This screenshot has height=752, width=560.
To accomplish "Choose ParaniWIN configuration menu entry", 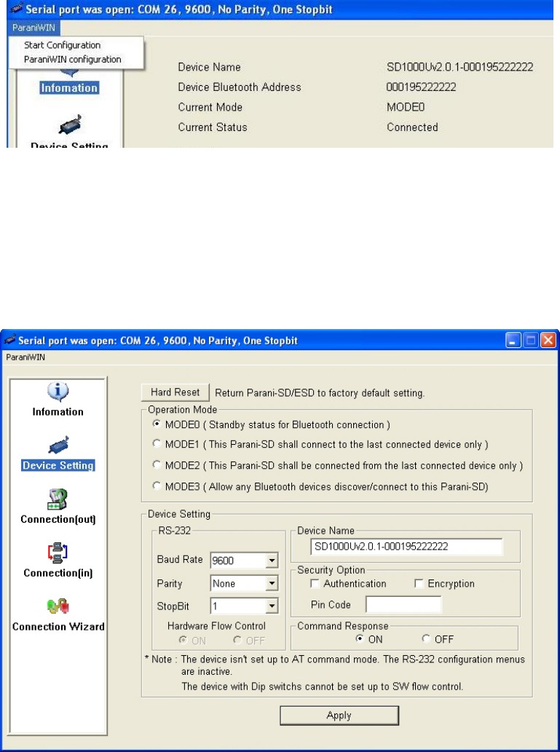I will tap(73, 60).
